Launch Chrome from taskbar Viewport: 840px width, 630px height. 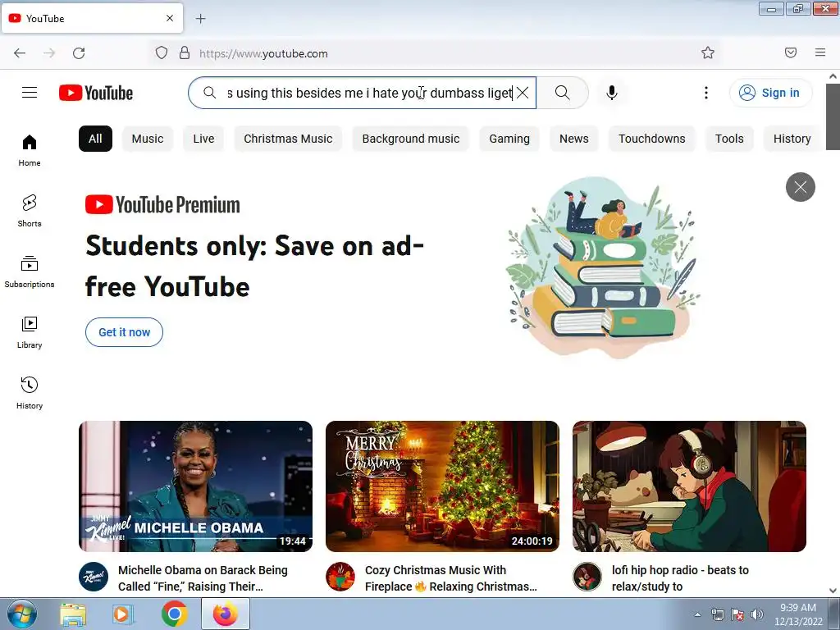175,614
